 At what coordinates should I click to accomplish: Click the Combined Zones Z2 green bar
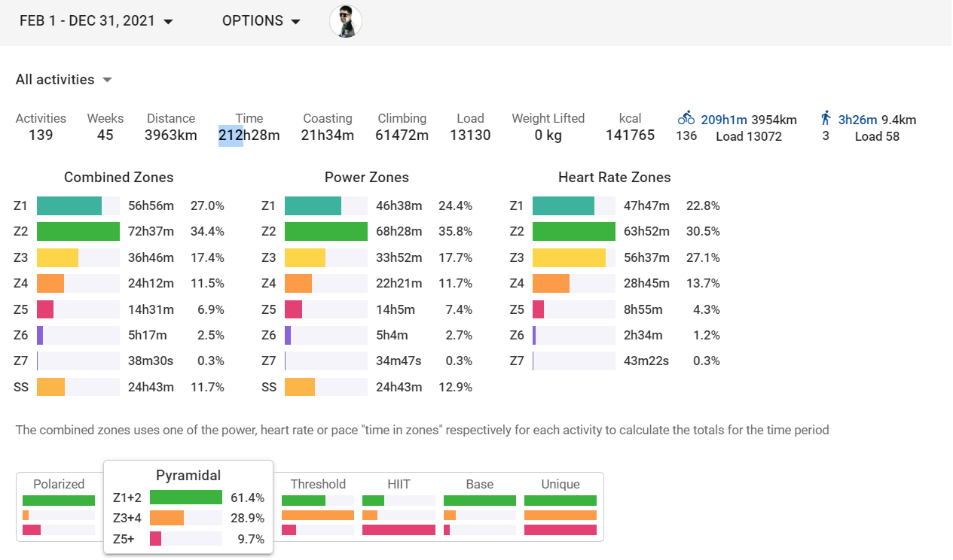click(78, 231)
